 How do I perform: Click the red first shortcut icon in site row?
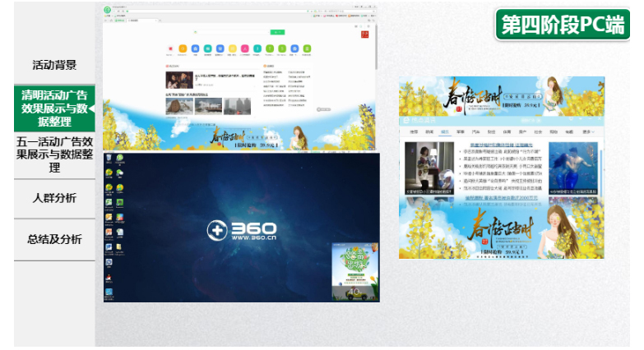pos(170,48)
